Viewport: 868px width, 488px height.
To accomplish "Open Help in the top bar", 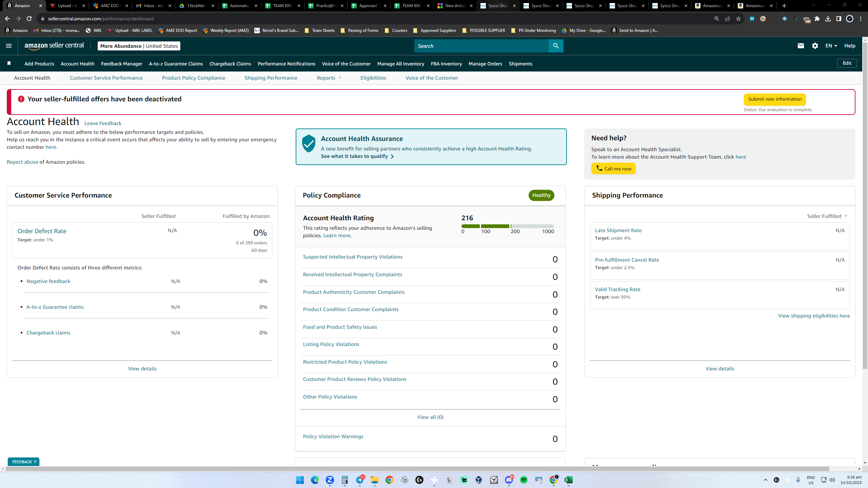I will (x=850, y=46).
